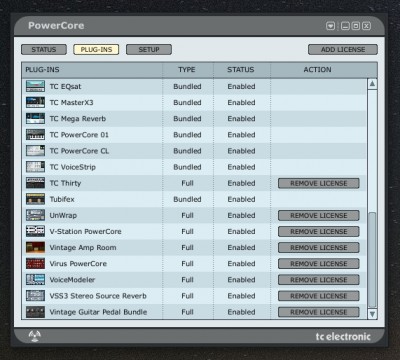Click the Enabled status for Vintage Amp Room
This screenshot has width=400, height=360.
241,248
